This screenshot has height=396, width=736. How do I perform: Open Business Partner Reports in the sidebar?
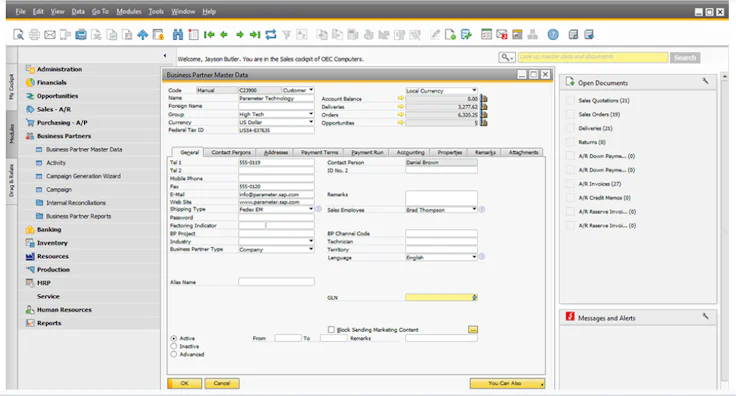79,216
